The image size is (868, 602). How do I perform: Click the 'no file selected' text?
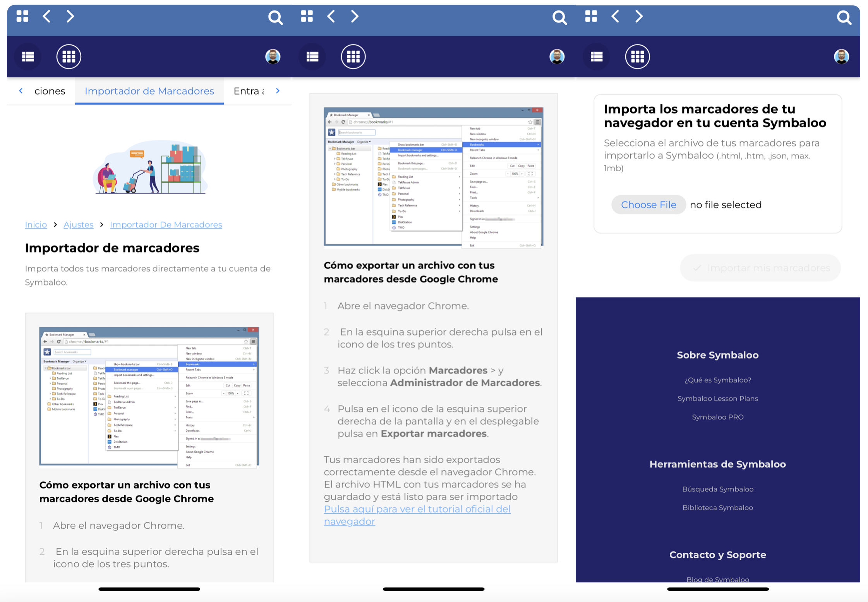[726, 205]
